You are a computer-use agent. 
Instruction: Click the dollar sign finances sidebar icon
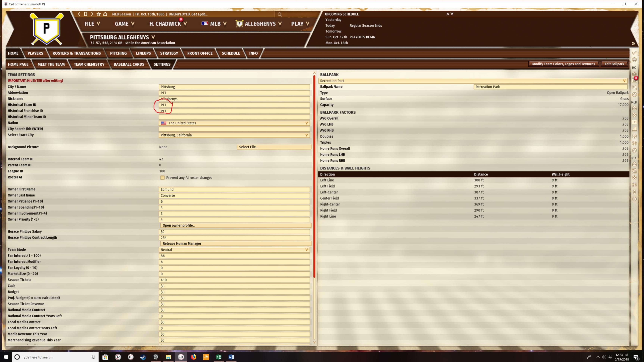coord(634,192)
